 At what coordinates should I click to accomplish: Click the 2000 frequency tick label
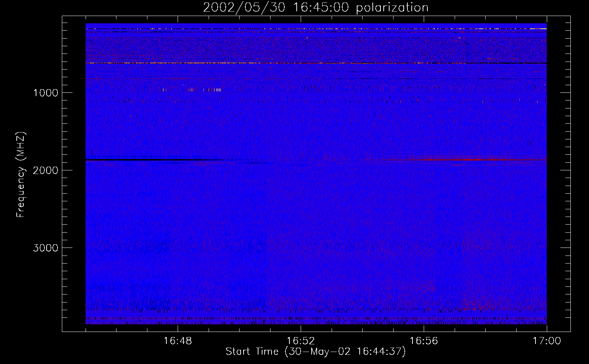tap(46, 170)
